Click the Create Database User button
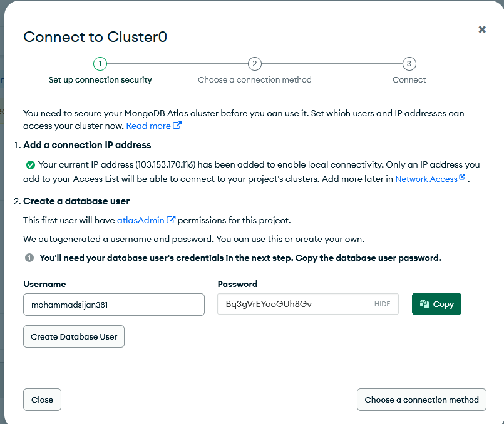 point(74,336)
